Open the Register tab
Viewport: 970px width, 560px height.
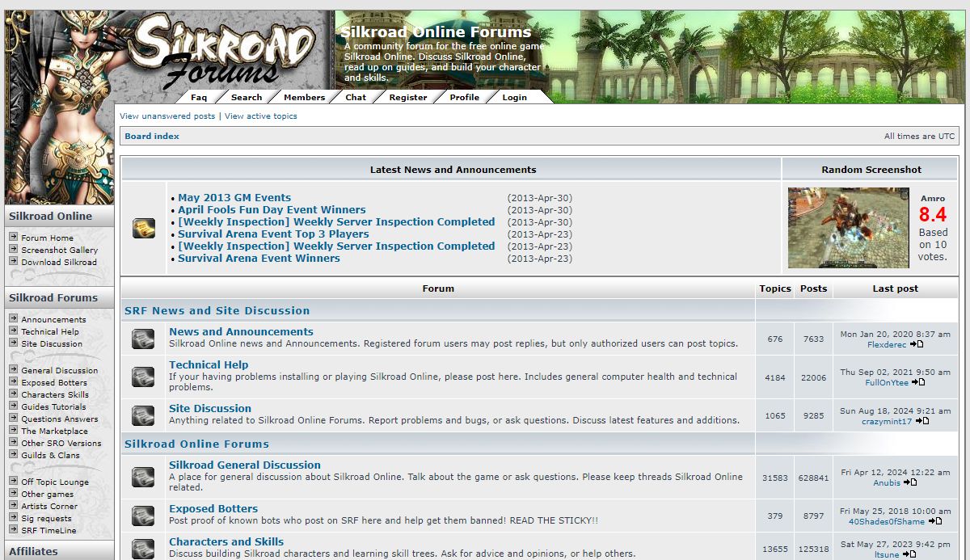pyautogui.click(x=408, y=97)
